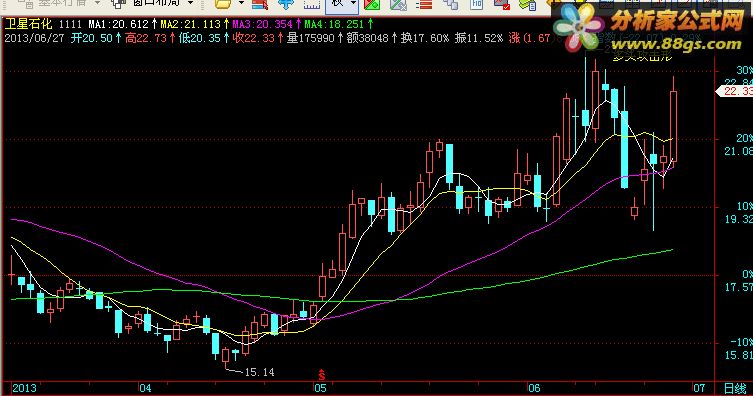The height and width of the screenshot is (396, 753).
Task: Click the MA1:20.612 indicator label
Action: (x=119, y=24)
